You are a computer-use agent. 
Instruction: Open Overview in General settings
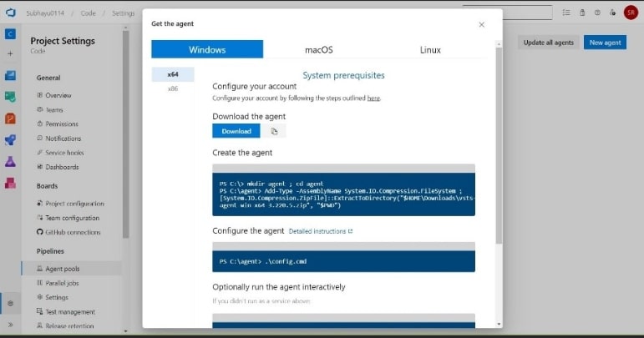coord(58,95)
